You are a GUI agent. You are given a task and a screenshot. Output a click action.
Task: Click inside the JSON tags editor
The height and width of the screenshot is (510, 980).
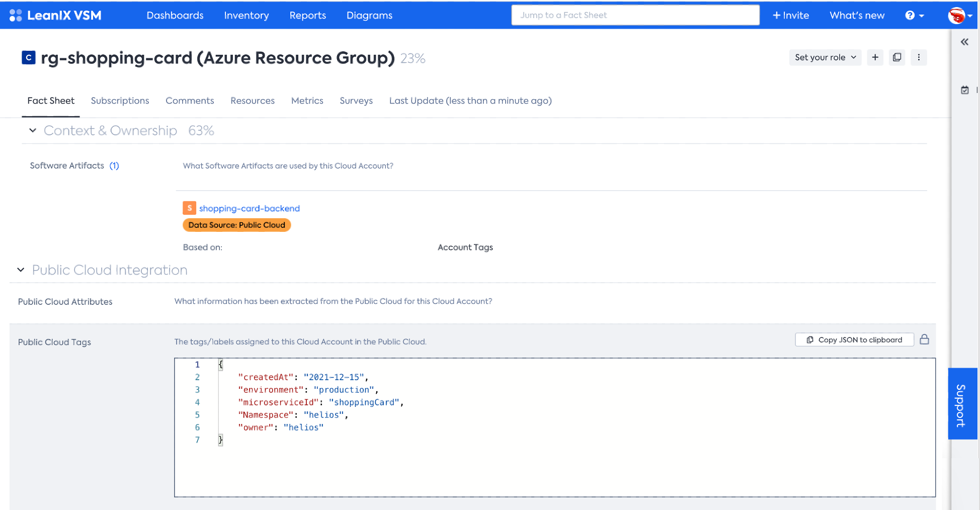coord(555,428)
